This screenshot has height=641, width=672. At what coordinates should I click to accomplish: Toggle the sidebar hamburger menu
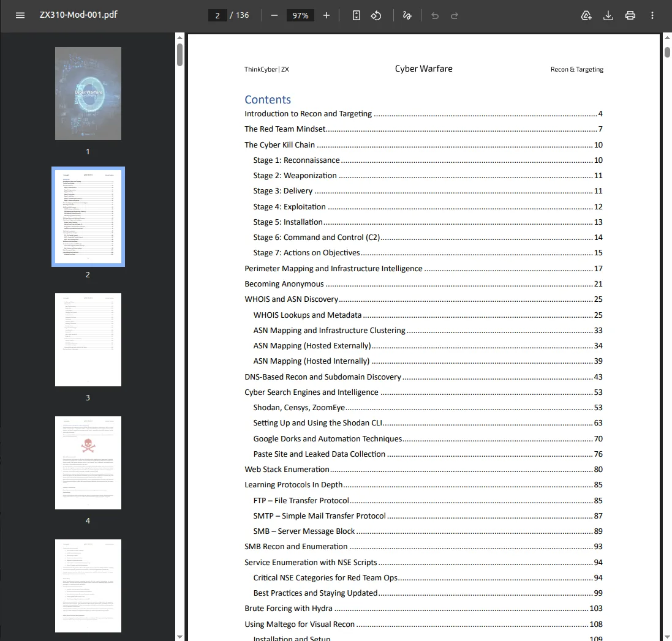point(20,15)
